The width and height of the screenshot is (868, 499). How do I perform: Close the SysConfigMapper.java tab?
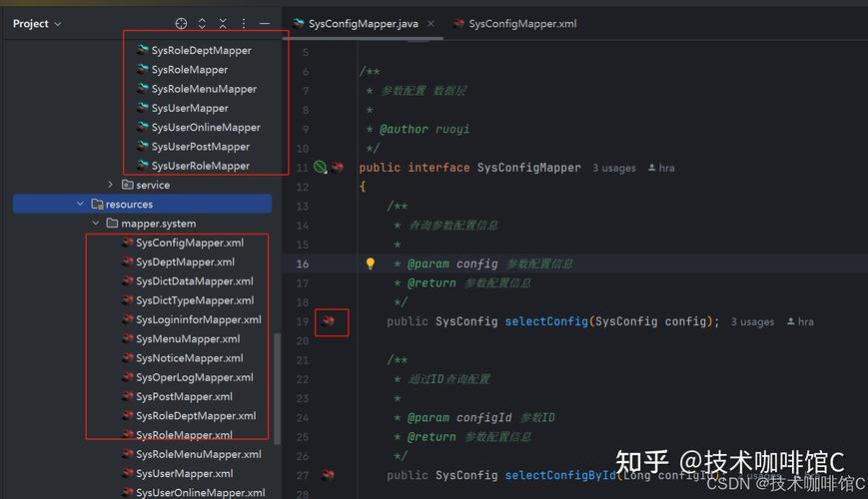click(x=431, y=23)
